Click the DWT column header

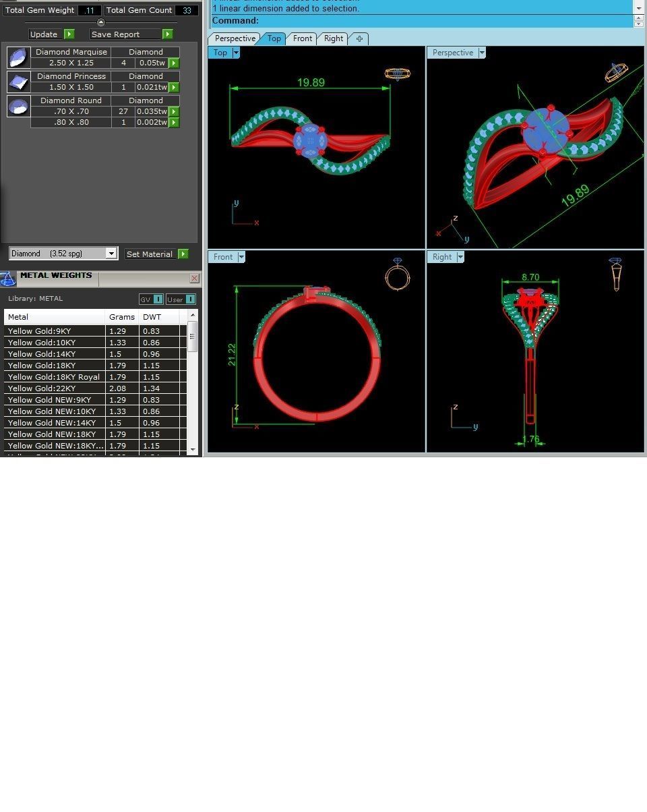[160, 316]
